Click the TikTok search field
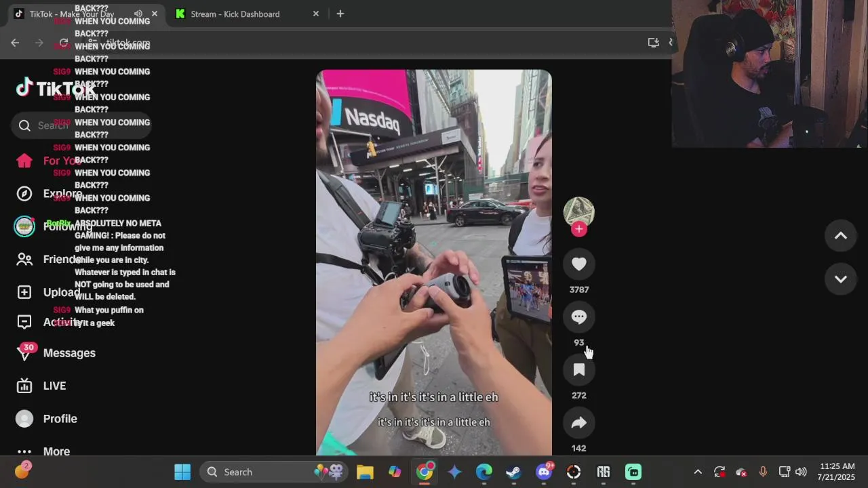 [x=81, y=125]
